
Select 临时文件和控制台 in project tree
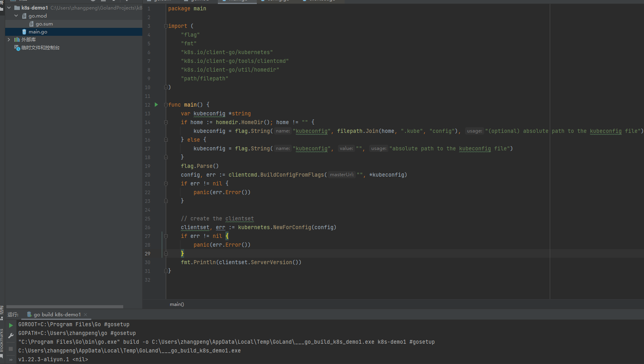click(x=40, y=48)
